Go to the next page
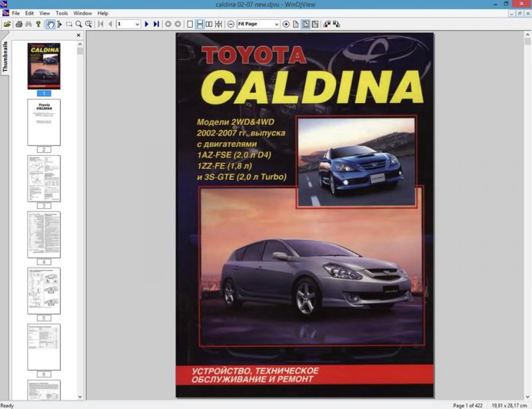532x409 pixels. pos(146,24)
